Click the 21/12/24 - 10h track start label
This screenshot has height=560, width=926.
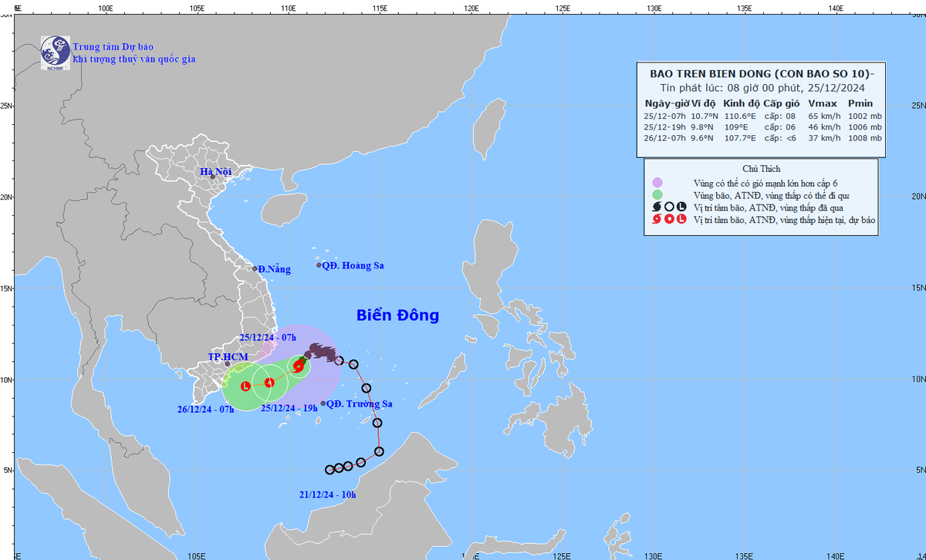pos(326,494)
